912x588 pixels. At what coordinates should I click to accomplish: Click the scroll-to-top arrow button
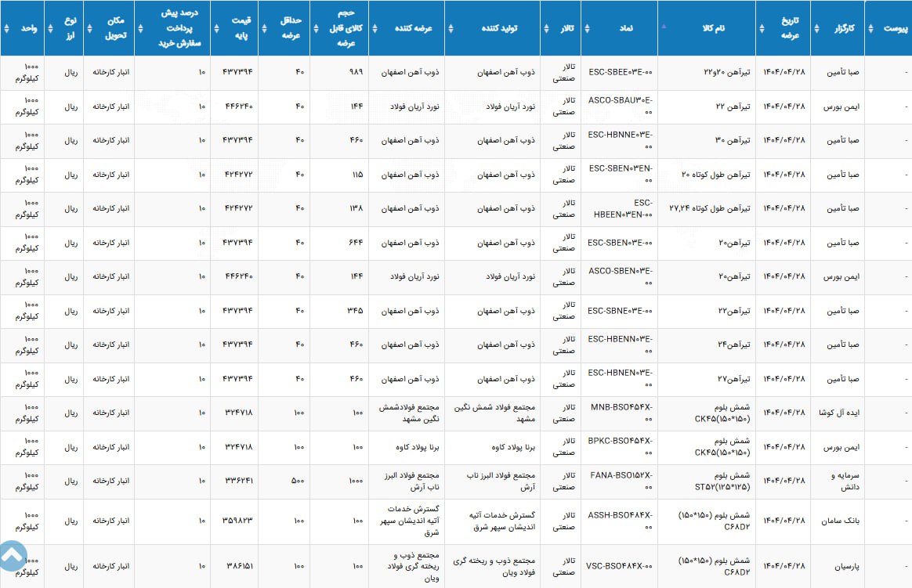point(13,555)
